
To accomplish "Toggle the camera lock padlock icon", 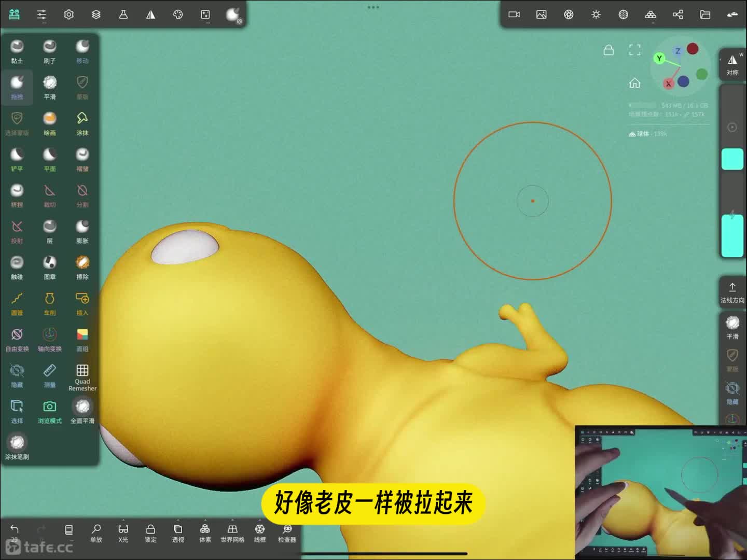I will click(608, 50).
